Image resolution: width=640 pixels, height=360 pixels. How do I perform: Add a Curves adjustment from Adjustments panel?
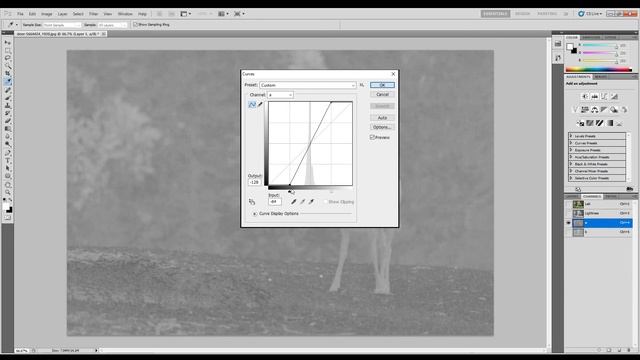coord(604,96)
